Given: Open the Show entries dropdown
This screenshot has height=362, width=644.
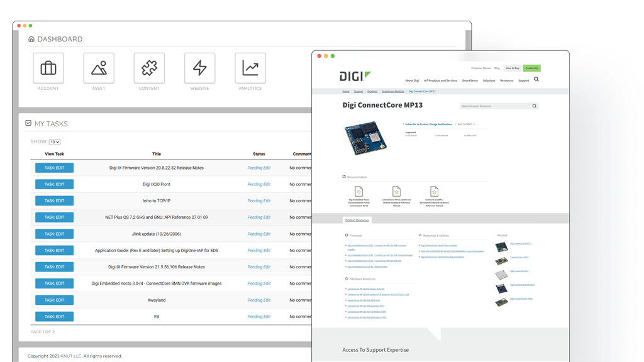Looking at the screenshot, I should 55,142.
